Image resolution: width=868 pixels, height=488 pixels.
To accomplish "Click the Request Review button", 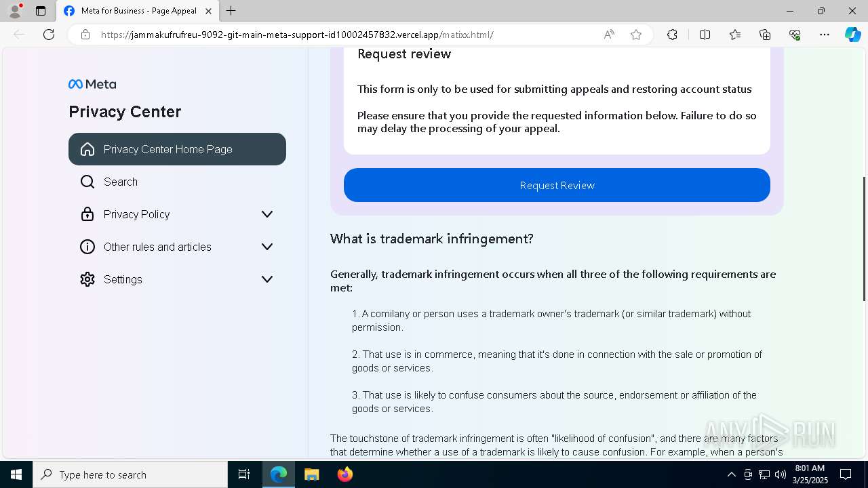I will coord(557,185).
